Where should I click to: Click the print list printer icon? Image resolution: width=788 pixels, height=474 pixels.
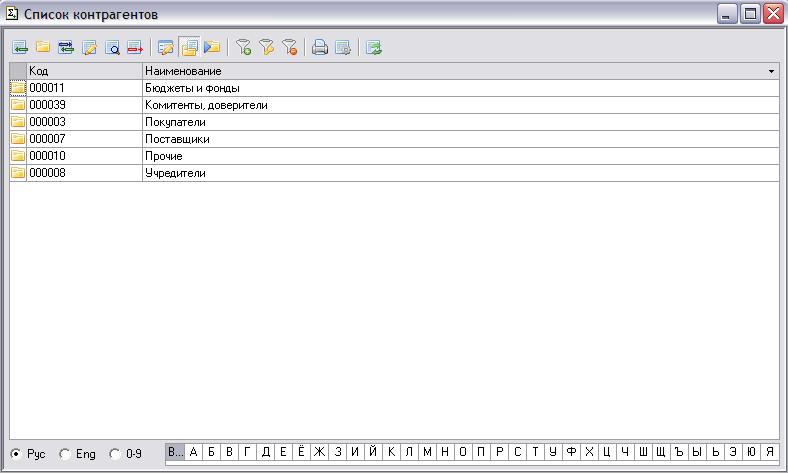point(320,47)
